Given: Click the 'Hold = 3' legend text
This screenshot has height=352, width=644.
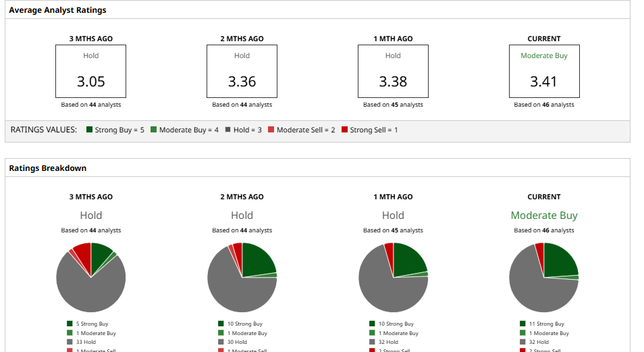Looking at the screenshot, I should pyautogui.click(x=248, y=130).
